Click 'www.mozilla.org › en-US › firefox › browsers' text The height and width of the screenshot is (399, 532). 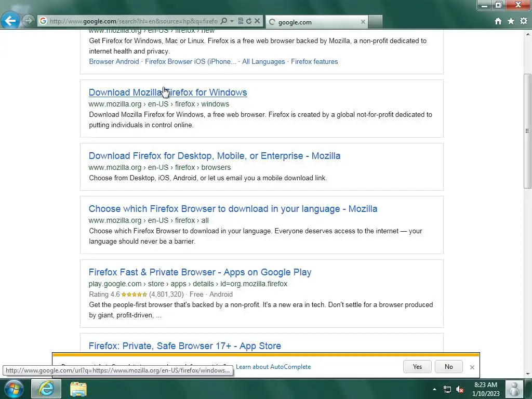[159, 168]
